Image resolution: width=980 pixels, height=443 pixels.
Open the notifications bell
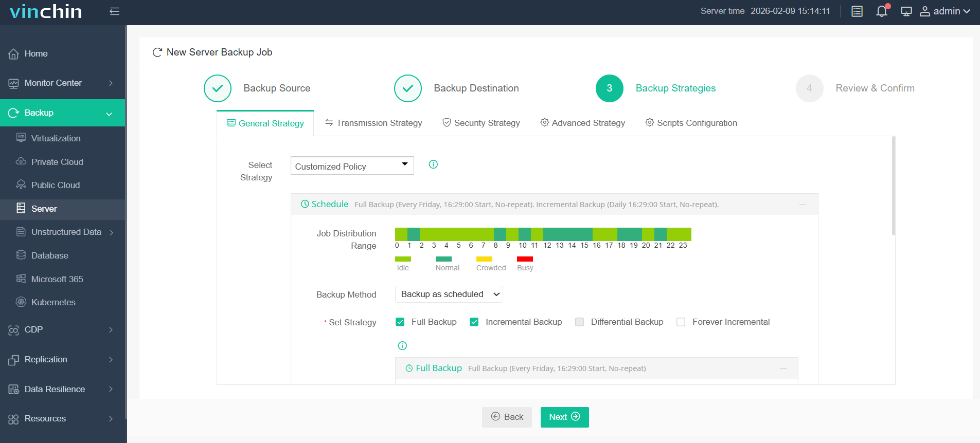pyautogui.click(x=881, y=11)
